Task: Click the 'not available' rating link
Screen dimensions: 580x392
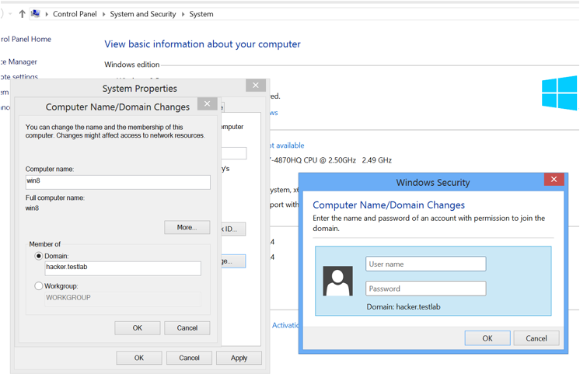Action: (287, 145)
